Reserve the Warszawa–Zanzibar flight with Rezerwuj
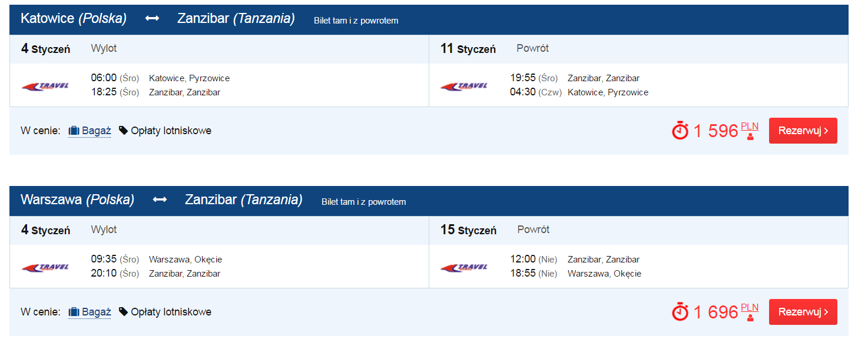 click(803, 312)
